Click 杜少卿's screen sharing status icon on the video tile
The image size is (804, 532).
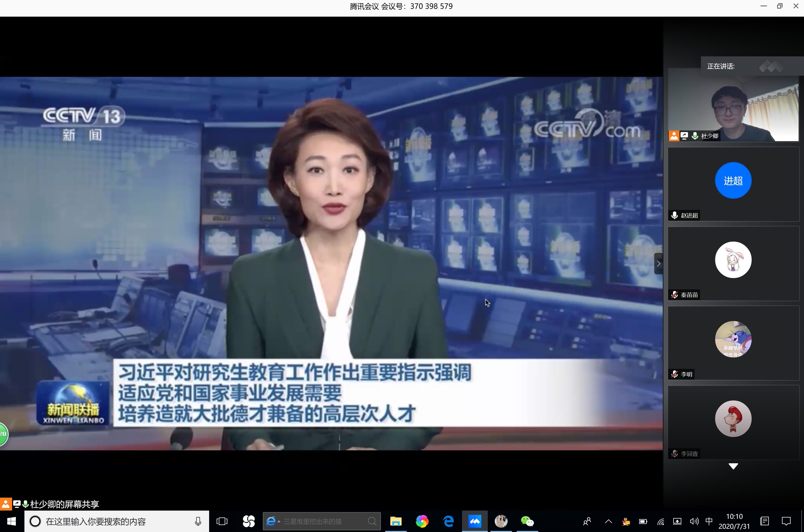(684, 136)
